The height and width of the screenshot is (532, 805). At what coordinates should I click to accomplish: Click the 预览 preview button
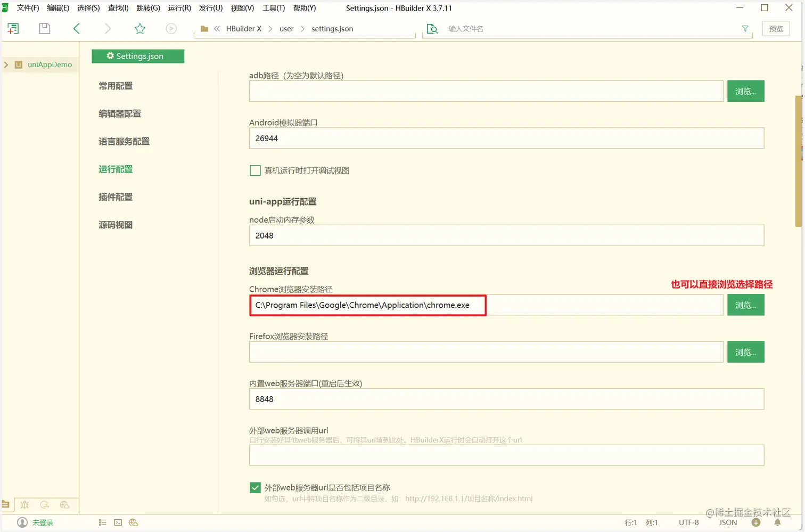[x=776, y=29]
